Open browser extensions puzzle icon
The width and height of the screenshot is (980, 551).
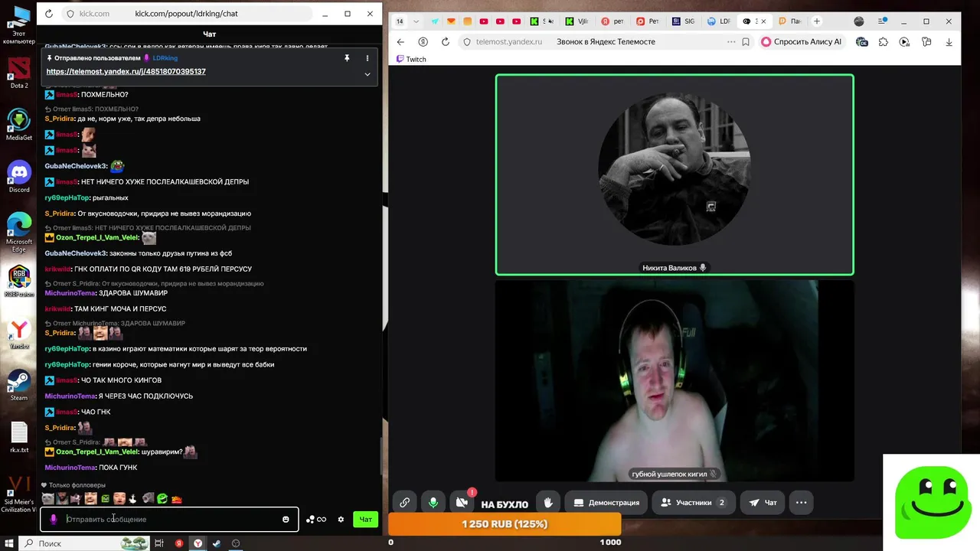883,41
